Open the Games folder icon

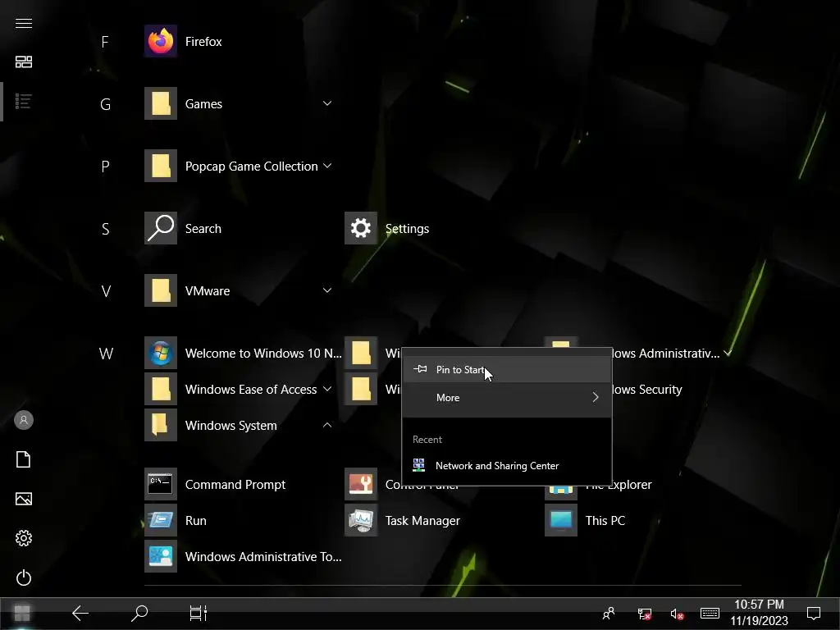(x=160, y=103)
